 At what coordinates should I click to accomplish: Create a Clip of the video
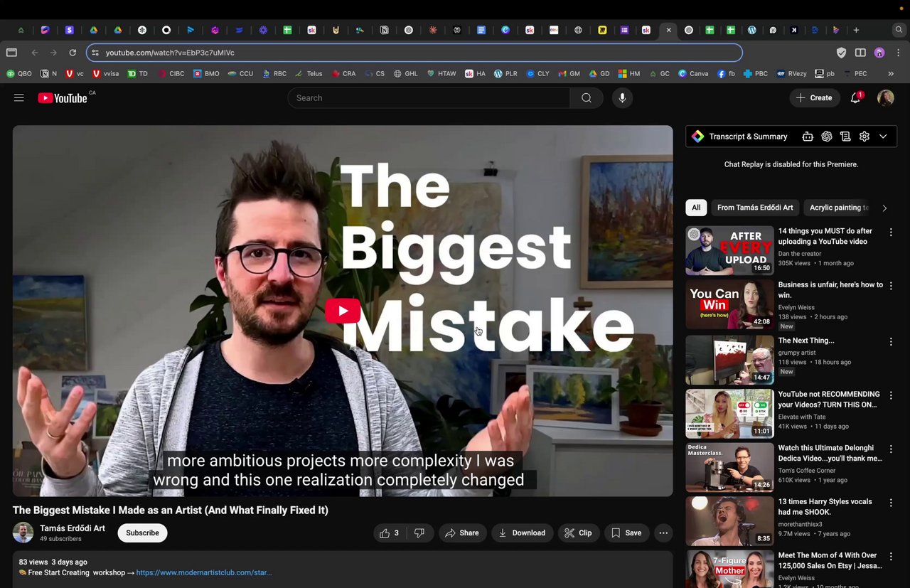(x=578, y=533)
